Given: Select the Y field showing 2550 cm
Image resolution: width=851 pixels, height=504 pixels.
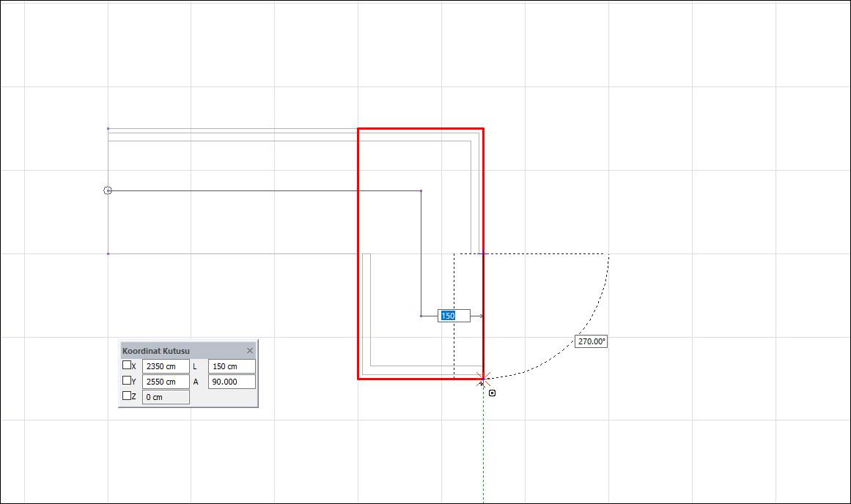Looking at the screenshot, I should click(166, 382).
